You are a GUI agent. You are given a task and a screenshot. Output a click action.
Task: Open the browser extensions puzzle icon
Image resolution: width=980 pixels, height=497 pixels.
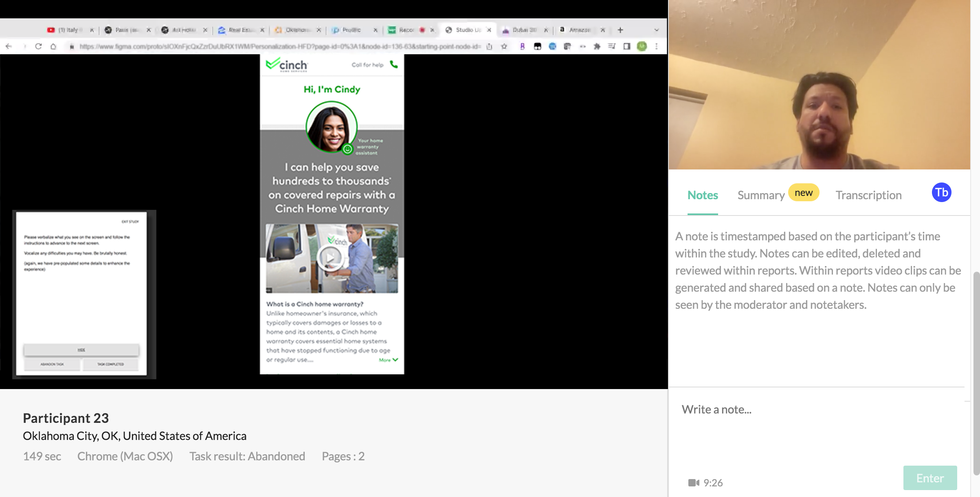(597, 46)
